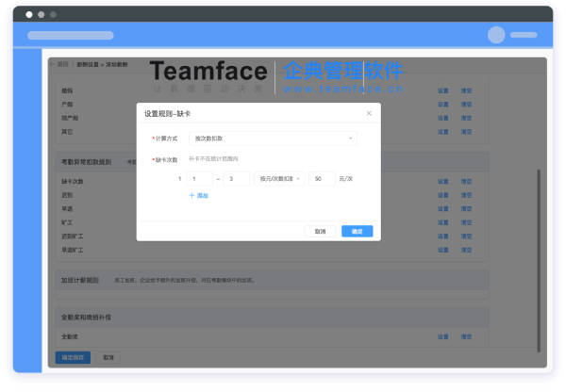The width and height of the screenshot is (566, 392).
Task: Click 设置 link in 早退 row
Action: tap(443, 209)
